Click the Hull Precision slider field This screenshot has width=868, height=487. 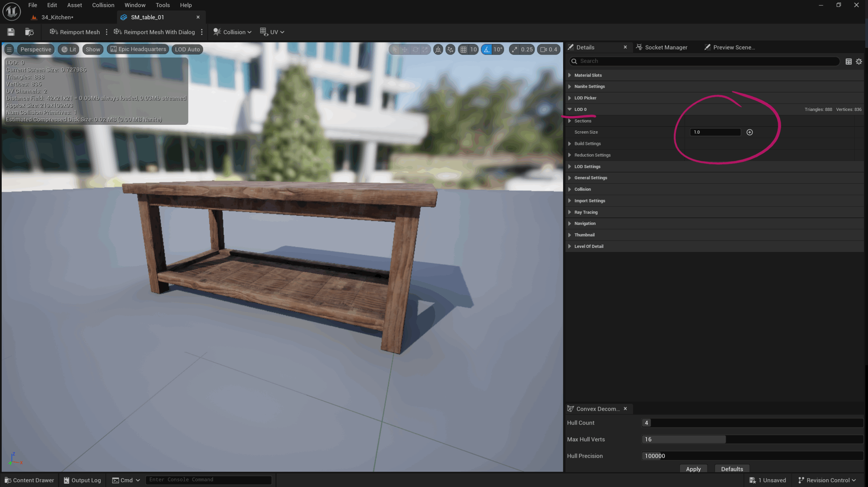[x=752, y=456]
